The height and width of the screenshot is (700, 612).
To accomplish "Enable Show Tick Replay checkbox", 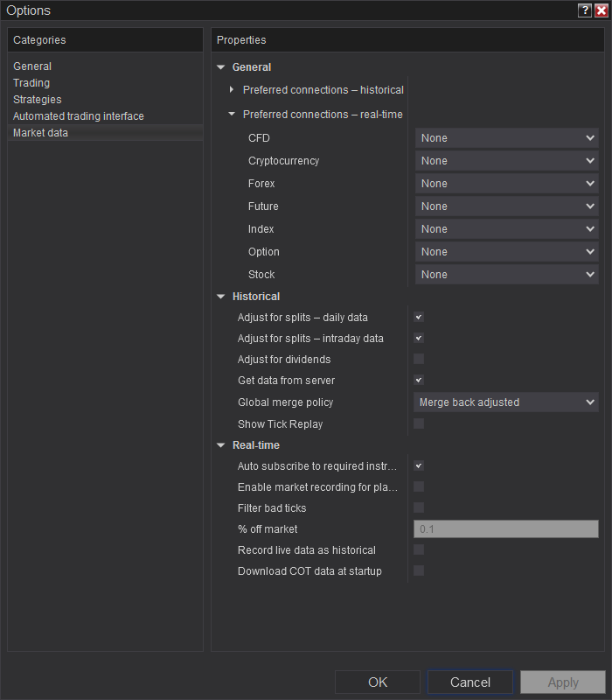I will [x=419, y=424].
